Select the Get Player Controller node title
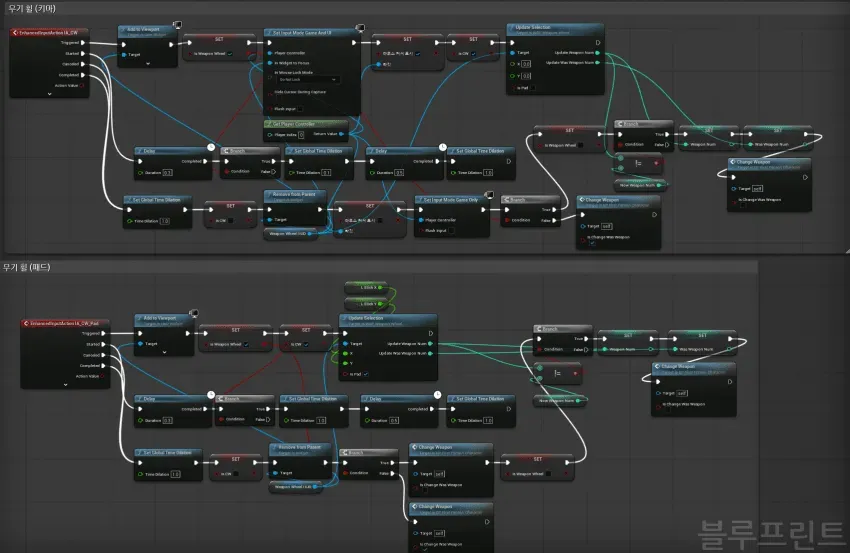The height and width of the screenshot is (553, 850). [293, 124]
